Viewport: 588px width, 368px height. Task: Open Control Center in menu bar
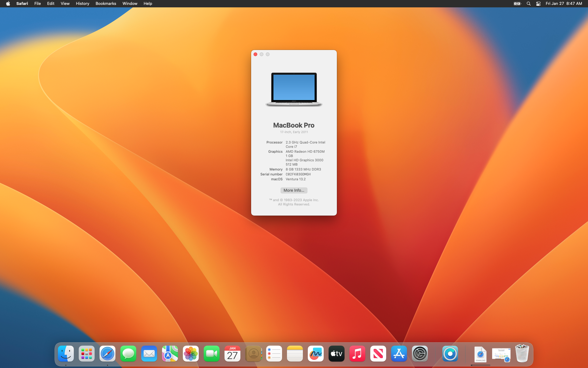point(538,4)
